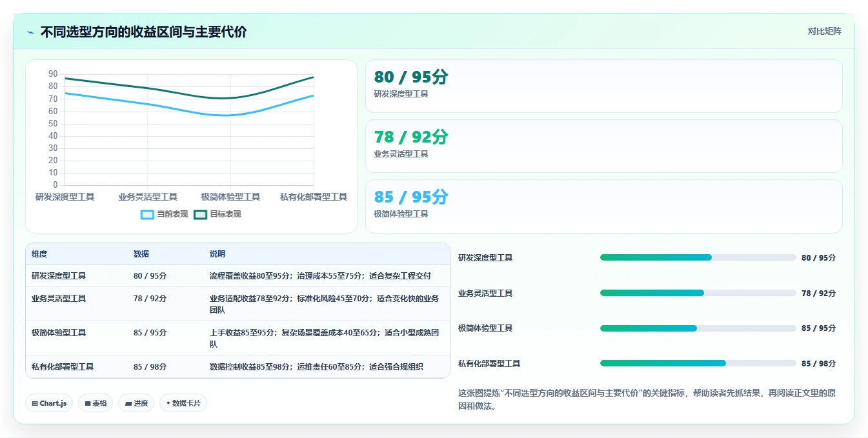
Task: Click the 80 / 95分 table value
Action: pyautogui.click(x=150, y=276)
